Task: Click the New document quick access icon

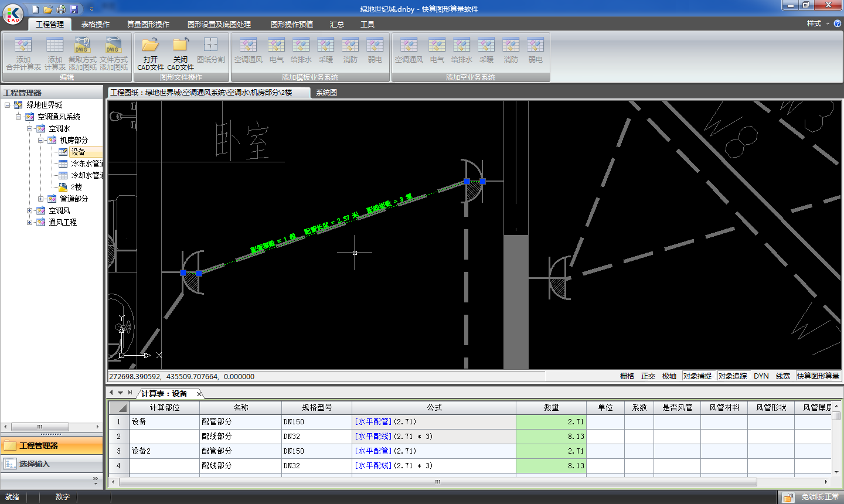Action: pyautogui.click(x=35, y=9)
